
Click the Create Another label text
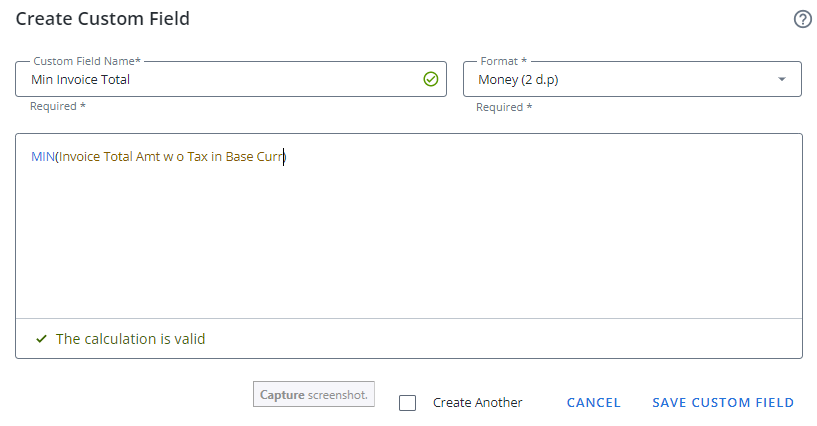pyautogui.click(x=477, y=403)
